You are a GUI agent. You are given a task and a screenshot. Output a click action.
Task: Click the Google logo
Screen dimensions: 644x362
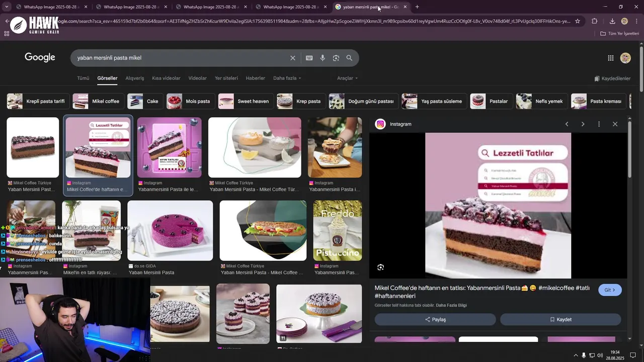click(40, 57)
